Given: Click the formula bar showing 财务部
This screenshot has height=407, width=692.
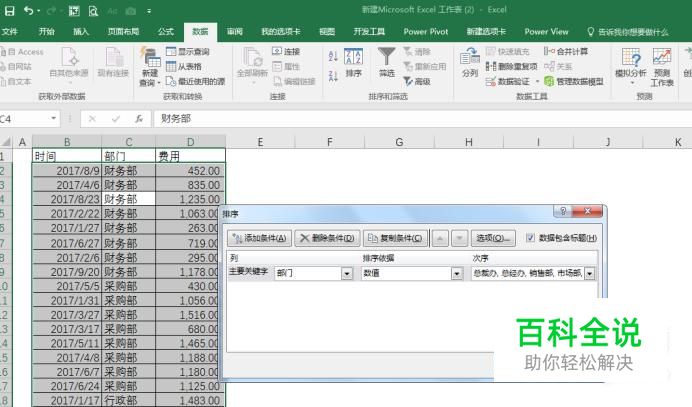Looking at the screenshot, I should 421,119.
